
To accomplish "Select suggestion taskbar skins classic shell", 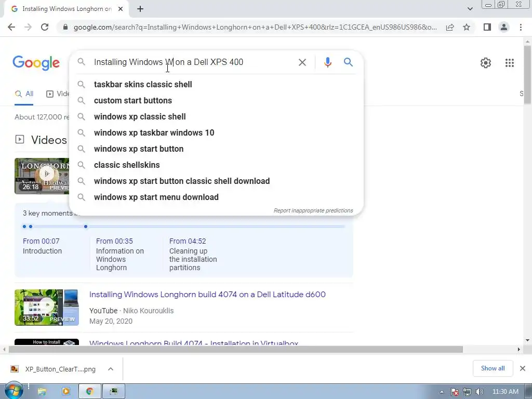I will click(216, 85).
